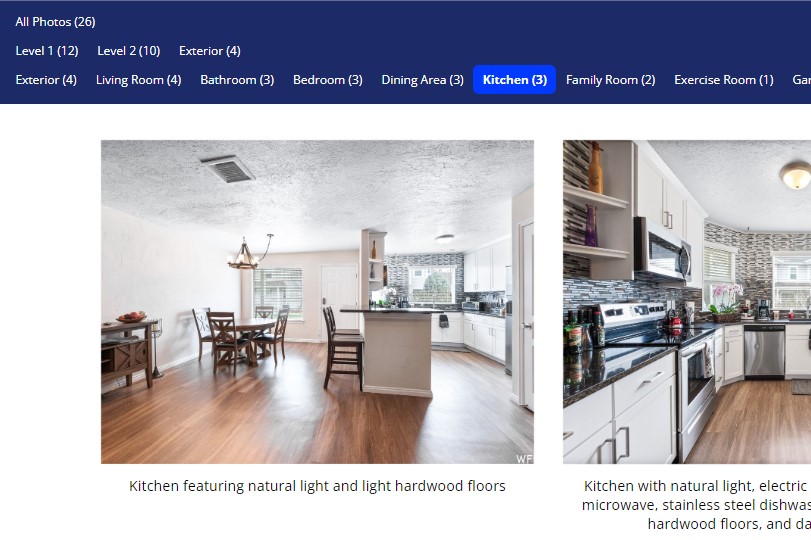View Living Room (4) photos
The height and width of the screenshot is (540, 811).
coord(139,80)
